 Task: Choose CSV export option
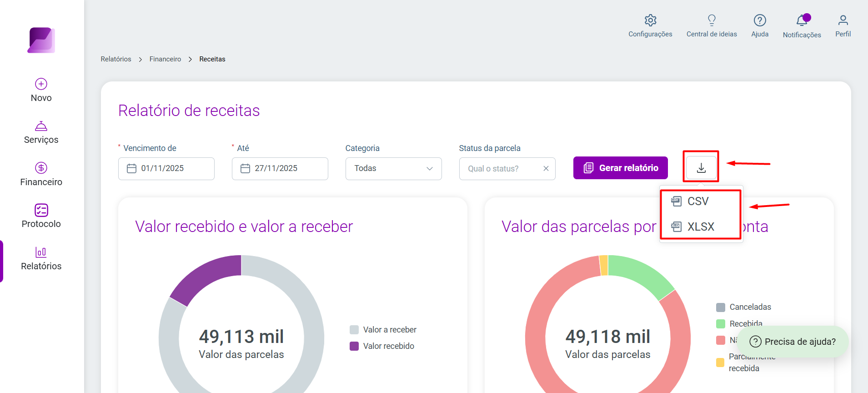(701, 201)
